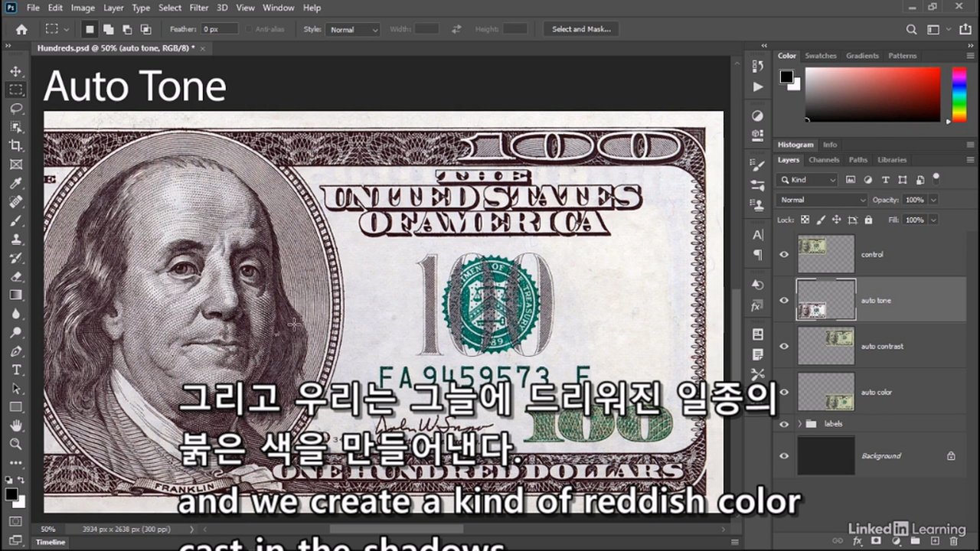This screenshot has width=980, height=551.
Task: Hide the auto contrast layer
Action: tap(784, 346)
